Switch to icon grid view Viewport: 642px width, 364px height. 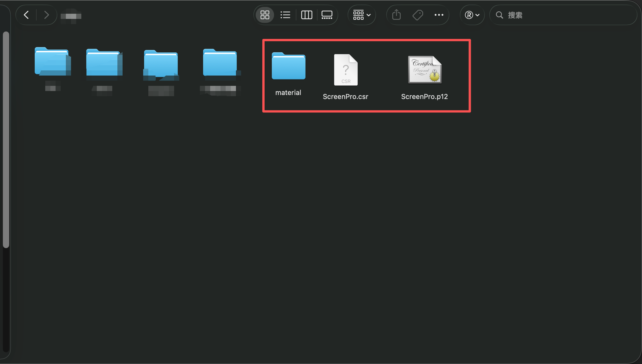click(265, 15)
